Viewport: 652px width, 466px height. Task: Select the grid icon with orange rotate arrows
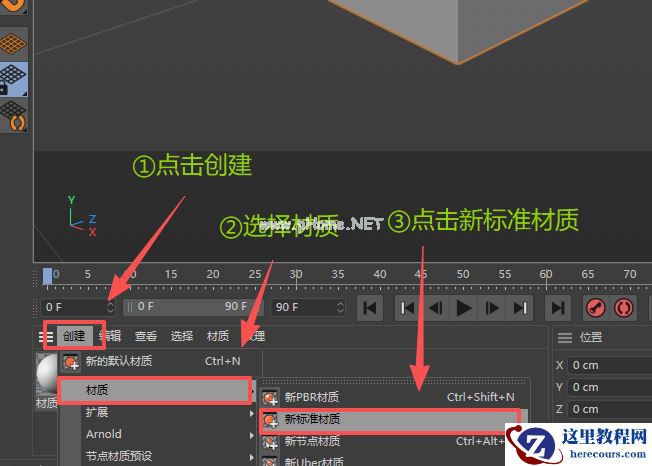click(13, 115)
